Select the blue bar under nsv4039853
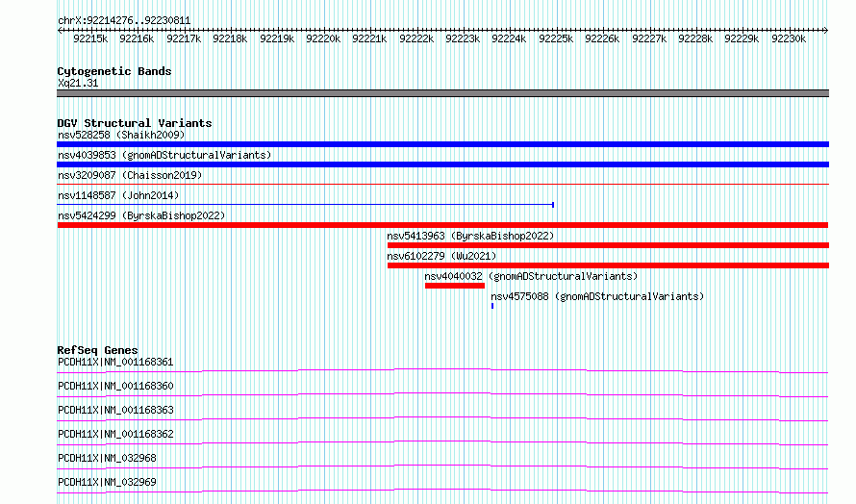This screenshot has height=504, width=856. click(442, 164)
